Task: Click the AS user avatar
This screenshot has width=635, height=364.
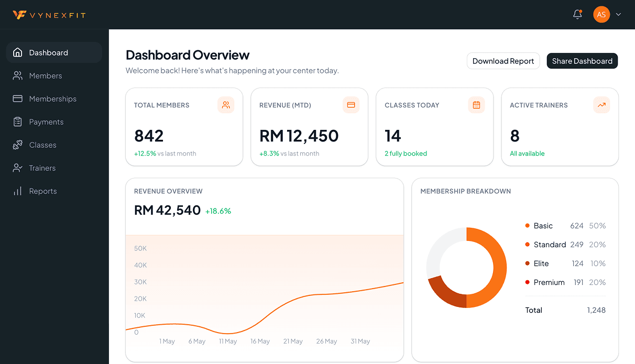Action: 601,15
